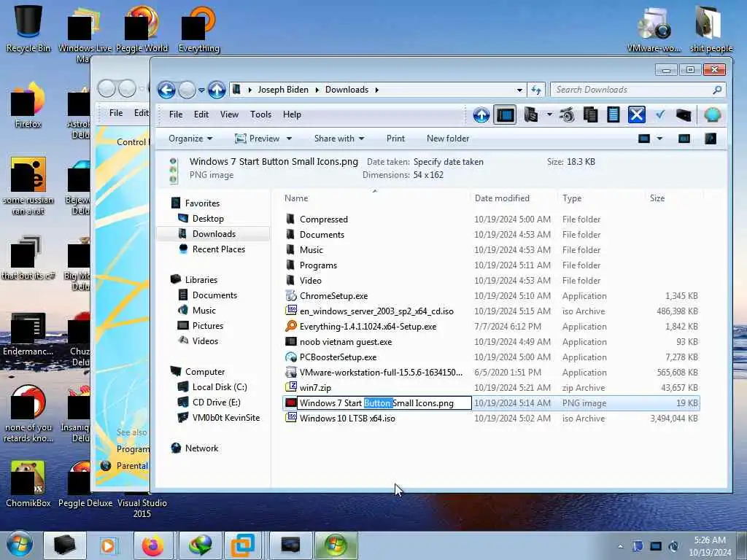Screen dimensions: 747x560
Task: Open the Windows Start orb
Action: tap(18, 545)
